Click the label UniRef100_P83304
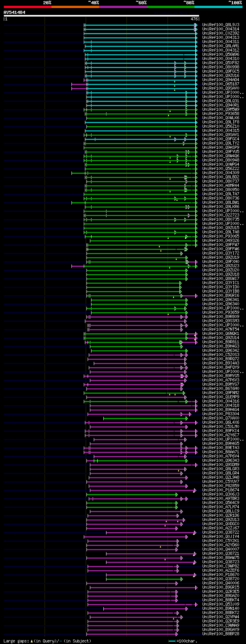 click(221, 414)
